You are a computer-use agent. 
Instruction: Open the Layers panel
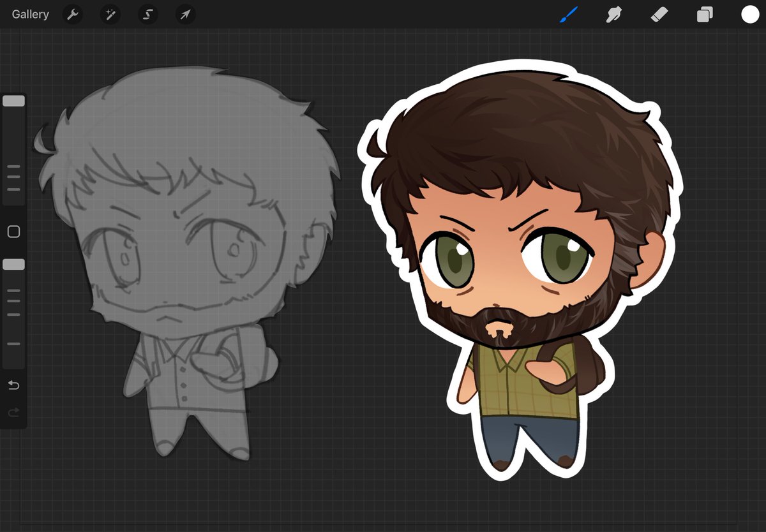pos(705,15)
